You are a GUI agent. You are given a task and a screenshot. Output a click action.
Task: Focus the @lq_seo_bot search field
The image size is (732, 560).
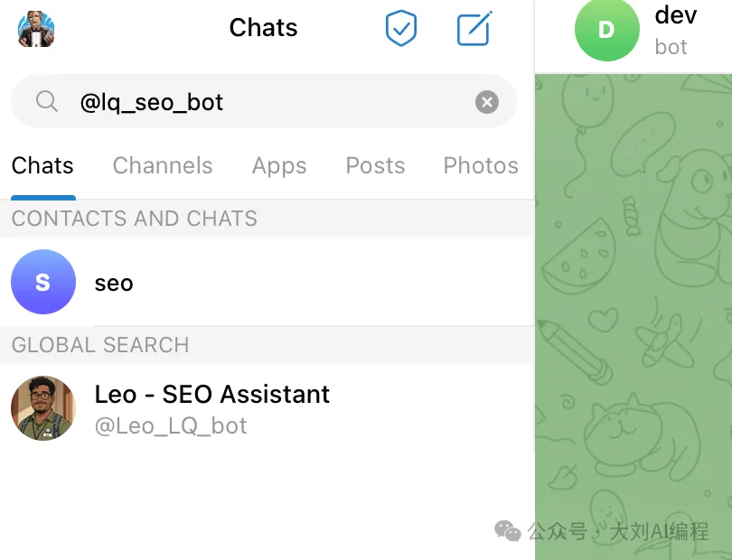click(271, 102)
